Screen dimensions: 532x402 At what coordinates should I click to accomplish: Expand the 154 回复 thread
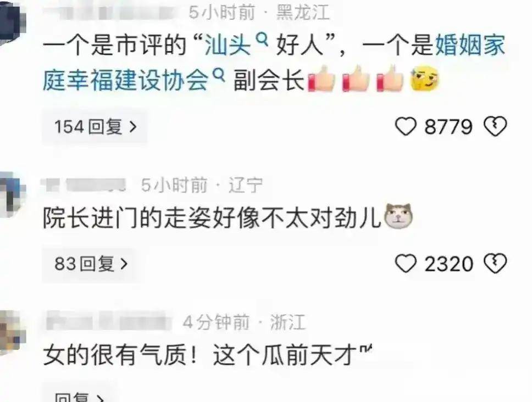click(x=95, y=127)
